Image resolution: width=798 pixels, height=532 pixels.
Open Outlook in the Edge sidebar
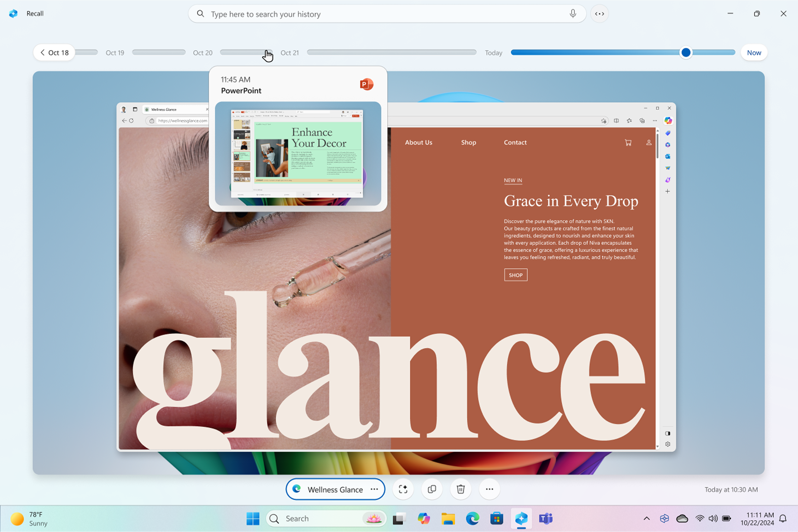pos(668,156)
